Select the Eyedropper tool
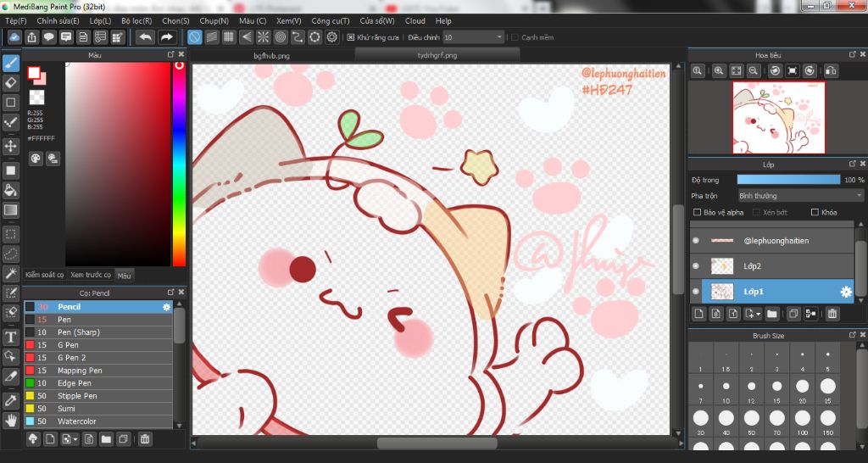868x463 pixels. 11,400
